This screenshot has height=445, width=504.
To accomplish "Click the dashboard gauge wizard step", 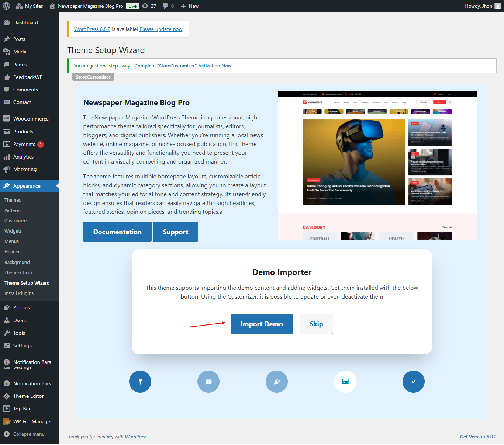I will (x=208, y=382).
